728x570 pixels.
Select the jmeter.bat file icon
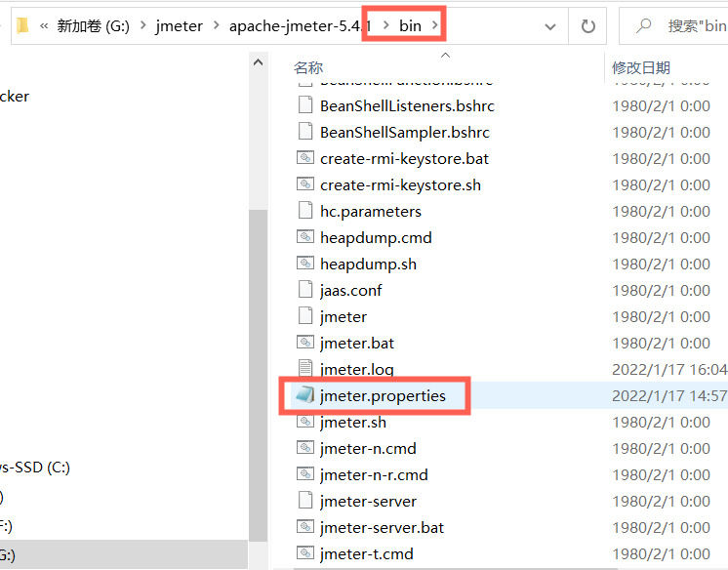[x=305, y=343]
